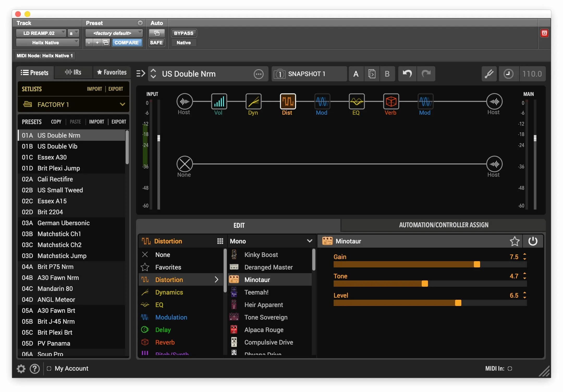Redo the last edit
563x392 pixels.
pos(426,74)
